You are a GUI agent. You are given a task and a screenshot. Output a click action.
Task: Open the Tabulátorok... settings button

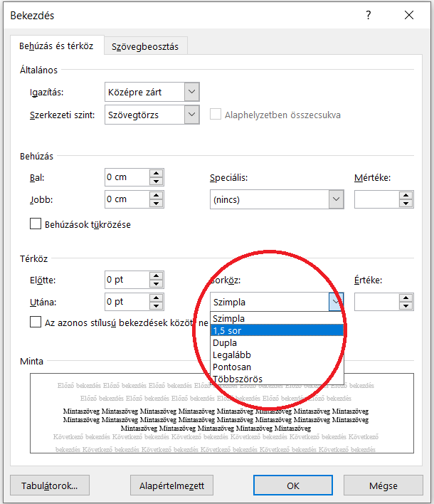50,485
